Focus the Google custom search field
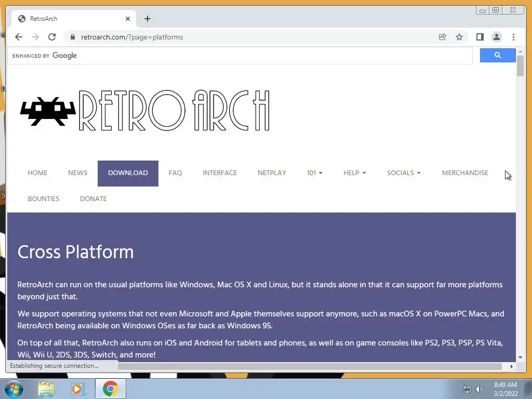Screen dimensions: 532x399 click(240, 55)
